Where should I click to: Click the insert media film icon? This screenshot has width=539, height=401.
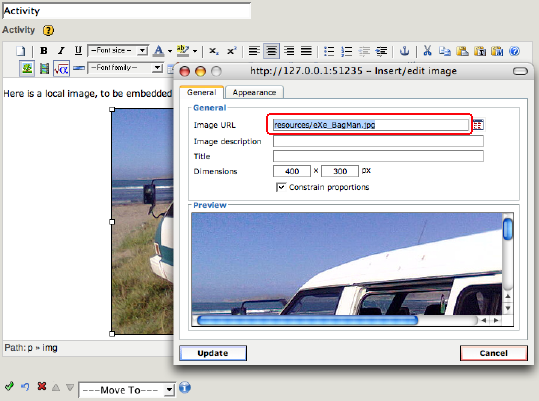pos(44,68)
